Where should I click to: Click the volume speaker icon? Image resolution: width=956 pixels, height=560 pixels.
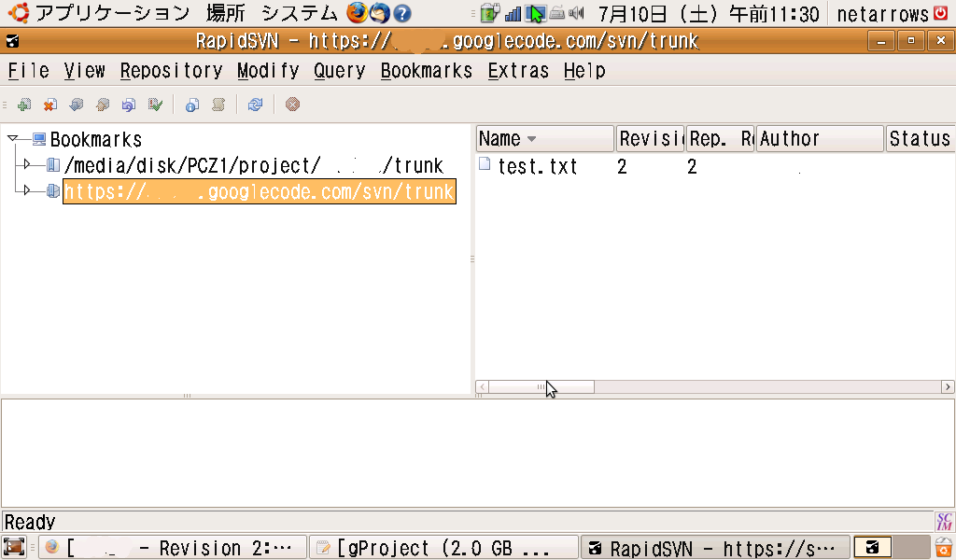576,13
